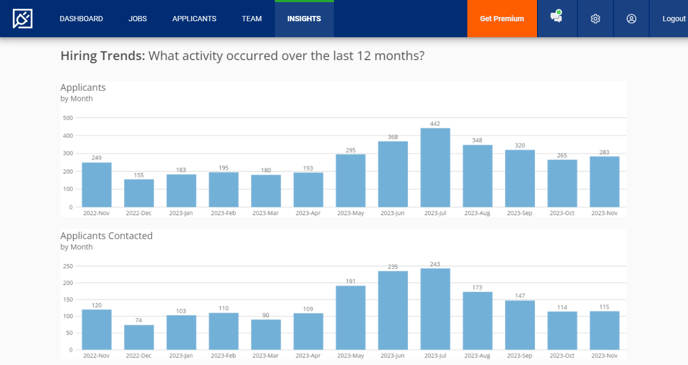The width and height of the screenshot is (688, 365).
Task: Click the 2023-Jun bar in Applicants Contacted chart
Action: coord(393,310)
